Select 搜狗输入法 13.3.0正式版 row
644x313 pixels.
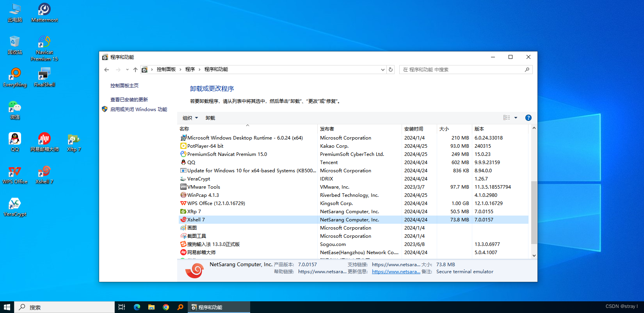pos(353,244)
